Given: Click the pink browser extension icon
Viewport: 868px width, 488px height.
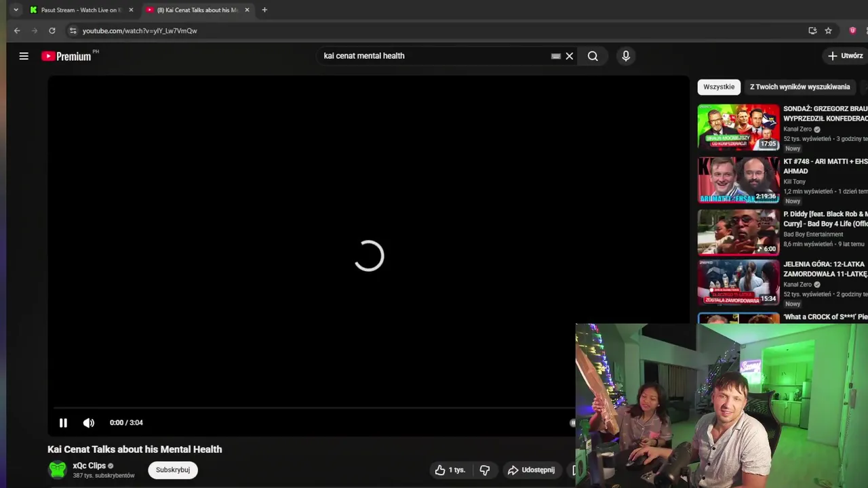Looking at the screenshot, I should click(852, 30).
